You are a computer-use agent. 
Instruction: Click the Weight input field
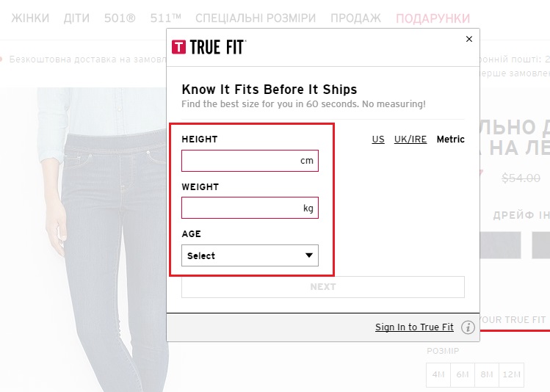click(250, 208)
